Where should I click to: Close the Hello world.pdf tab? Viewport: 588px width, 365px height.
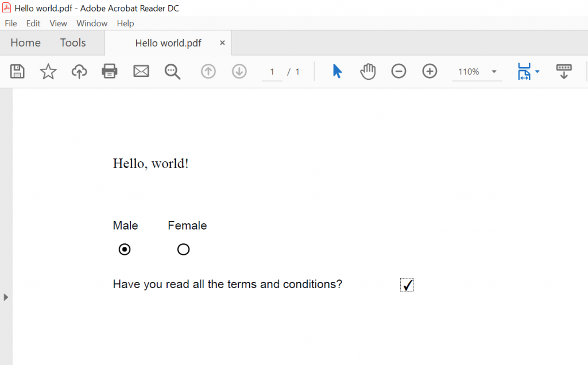click(222, 43)
